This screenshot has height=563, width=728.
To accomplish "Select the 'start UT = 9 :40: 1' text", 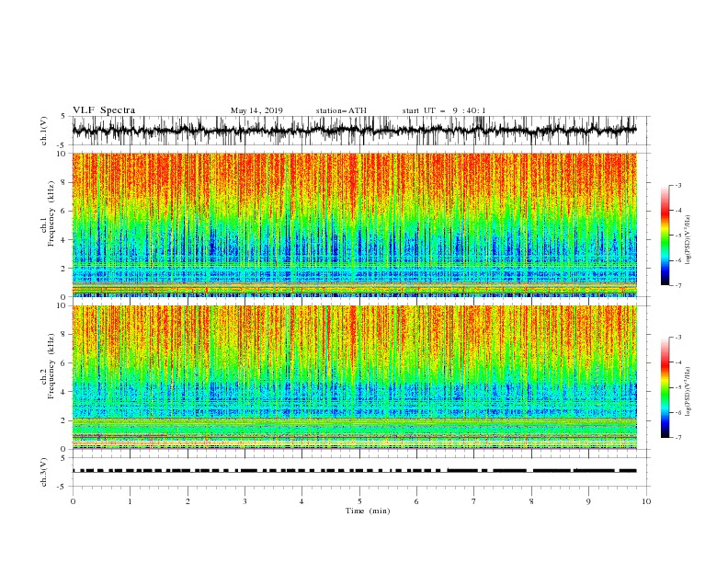I will (x=443, y=110).
